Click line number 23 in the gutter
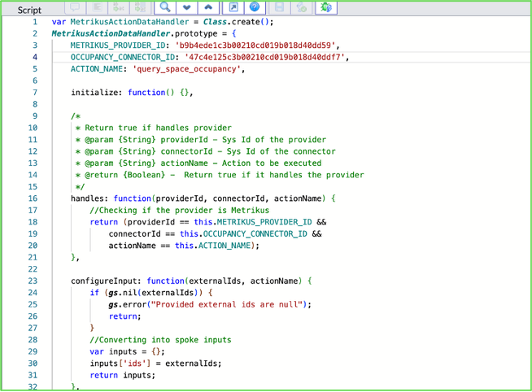 (33, 281)
